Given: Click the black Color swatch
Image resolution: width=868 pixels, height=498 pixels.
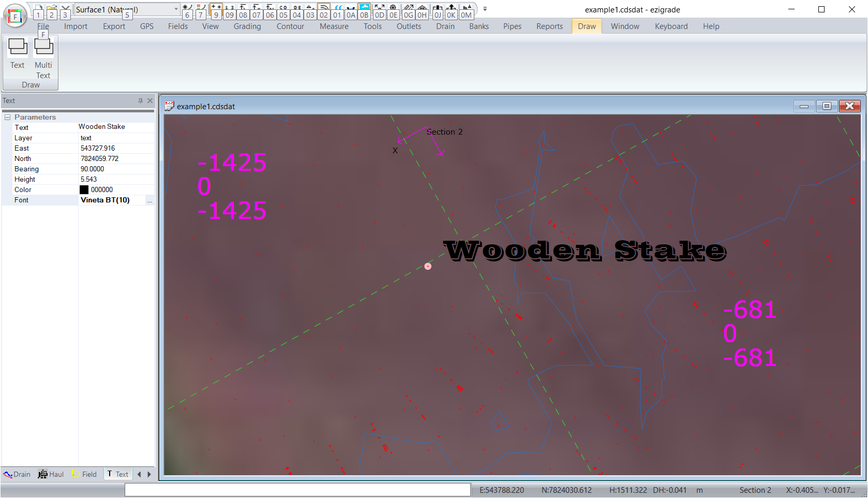Looking at the screenshot, I should 84,190.
